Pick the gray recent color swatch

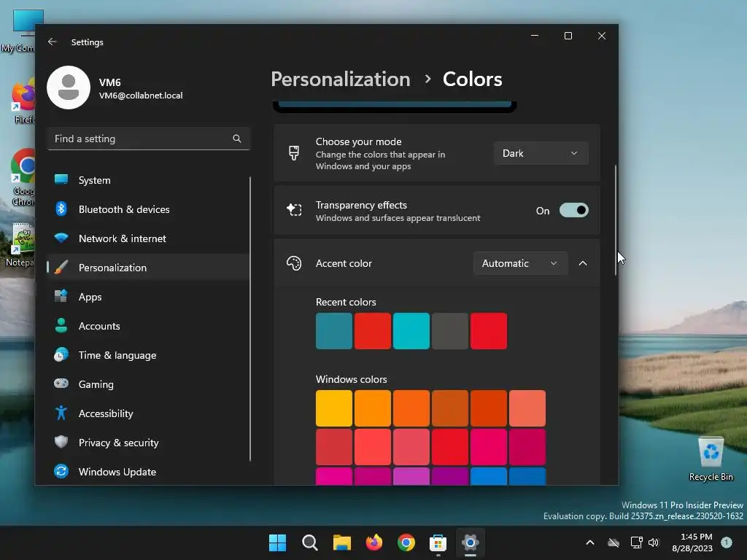tap(449, 331)
